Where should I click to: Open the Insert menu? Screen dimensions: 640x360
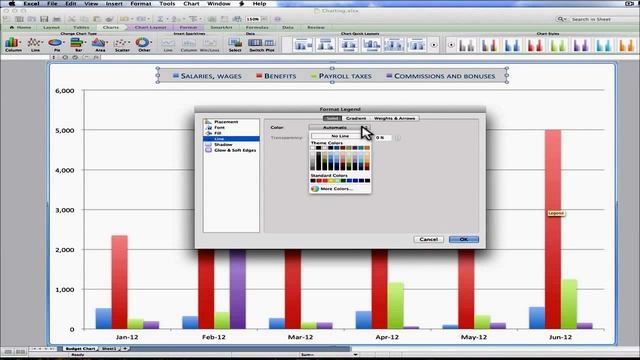[x=114, y=4]
